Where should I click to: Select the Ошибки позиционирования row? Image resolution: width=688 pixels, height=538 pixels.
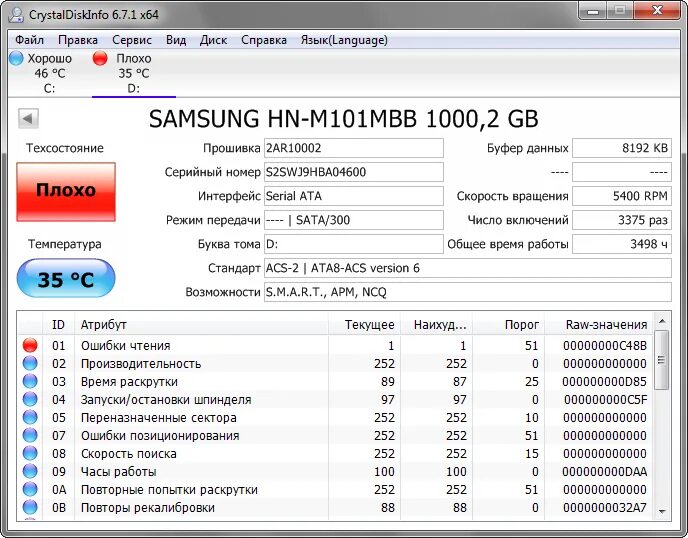[335, 435]
